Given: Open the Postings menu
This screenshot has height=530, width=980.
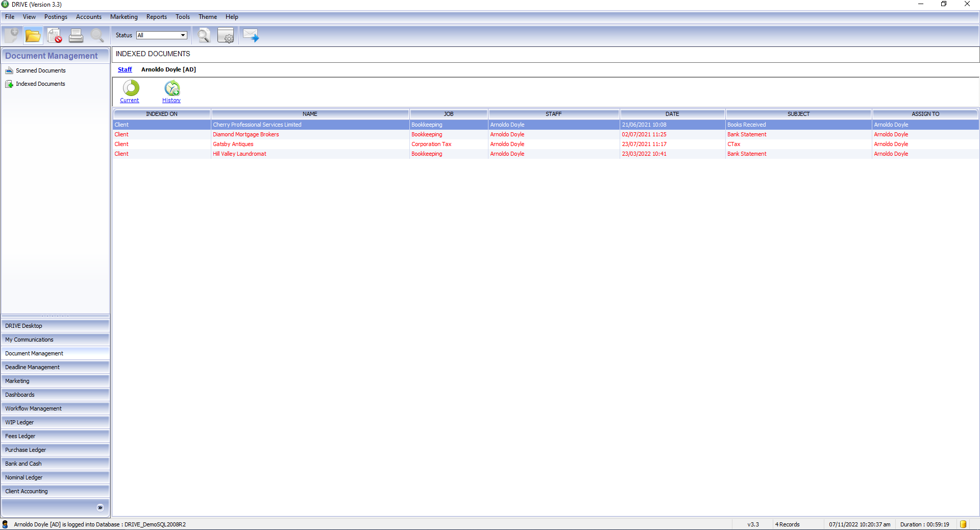Looking at the screenshot, I should (x=56, y=17).
